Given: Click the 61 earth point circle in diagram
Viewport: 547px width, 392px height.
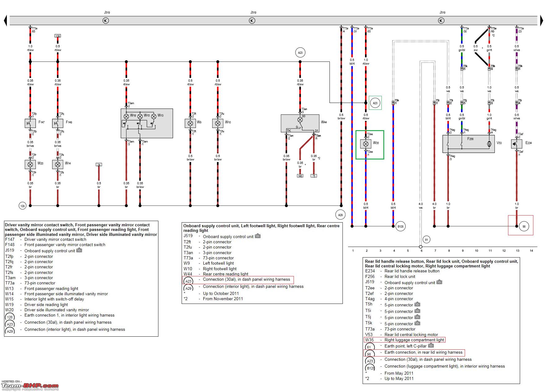Looking at the screenshot, I should click(426, 240).
